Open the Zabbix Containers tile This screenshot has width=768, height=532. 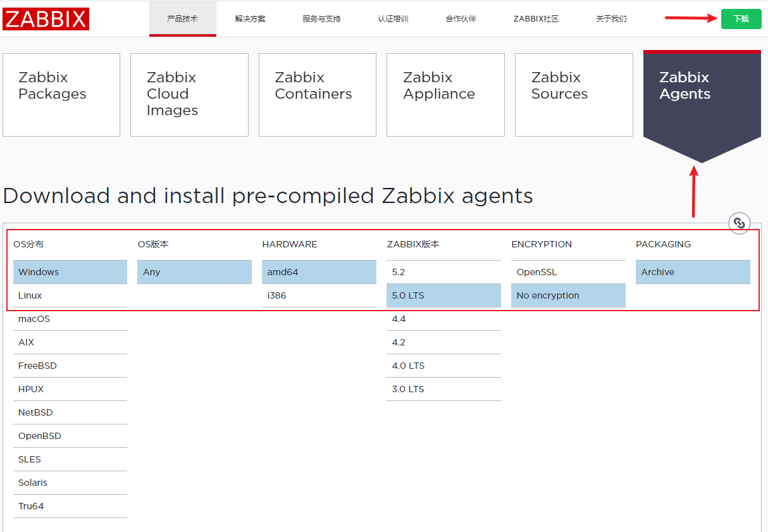point(317,94)
